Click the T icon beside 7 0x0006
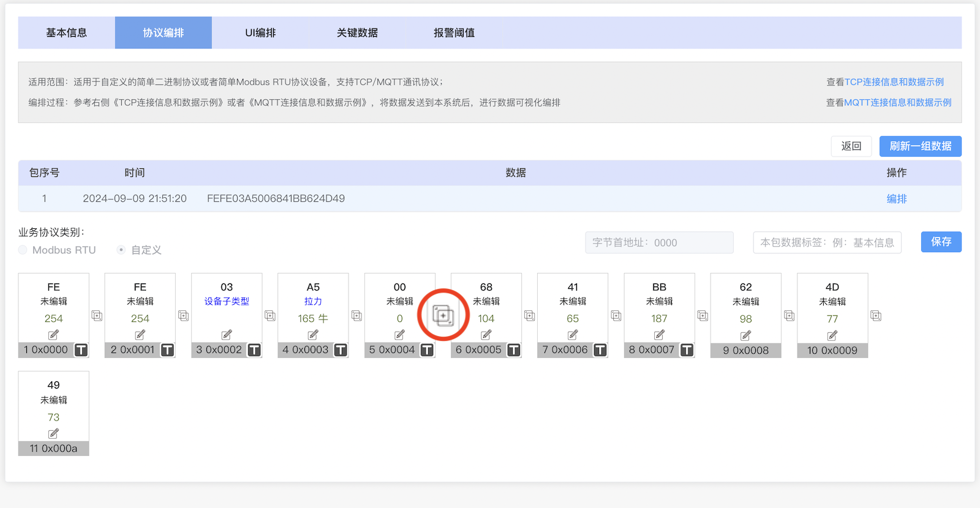Screen dimensions: 980x508 tap(600, 350)
